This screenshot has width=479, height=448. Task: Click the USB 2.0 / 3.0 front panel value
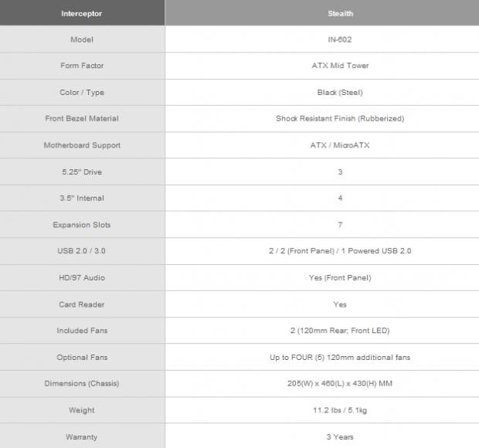(x=340, y=251)
